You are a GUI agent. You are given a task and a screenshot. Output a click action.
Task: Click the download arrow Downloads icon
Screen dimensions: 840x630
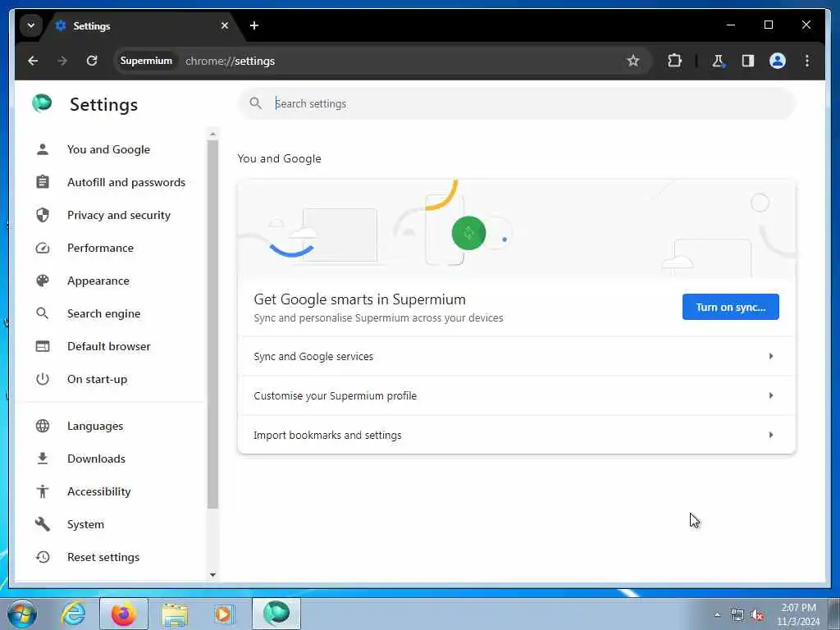pyautogui.click(x=43, y=459)
